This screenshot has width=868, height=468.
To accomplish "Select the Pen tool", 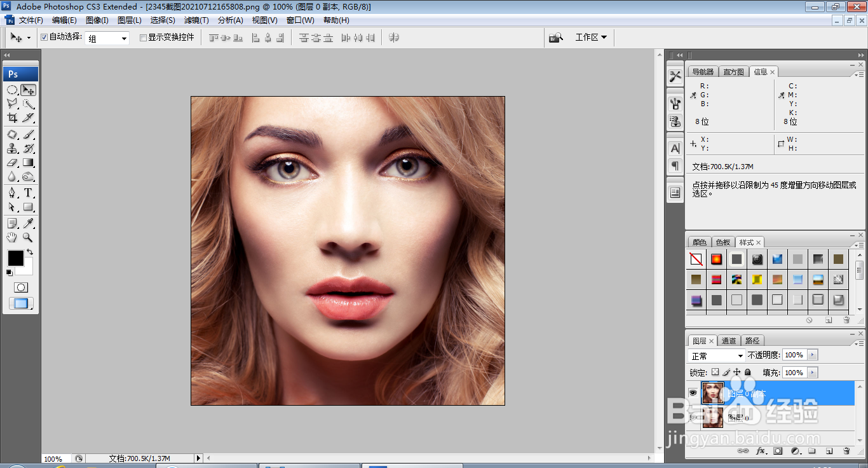I will [x=12, y=193].
